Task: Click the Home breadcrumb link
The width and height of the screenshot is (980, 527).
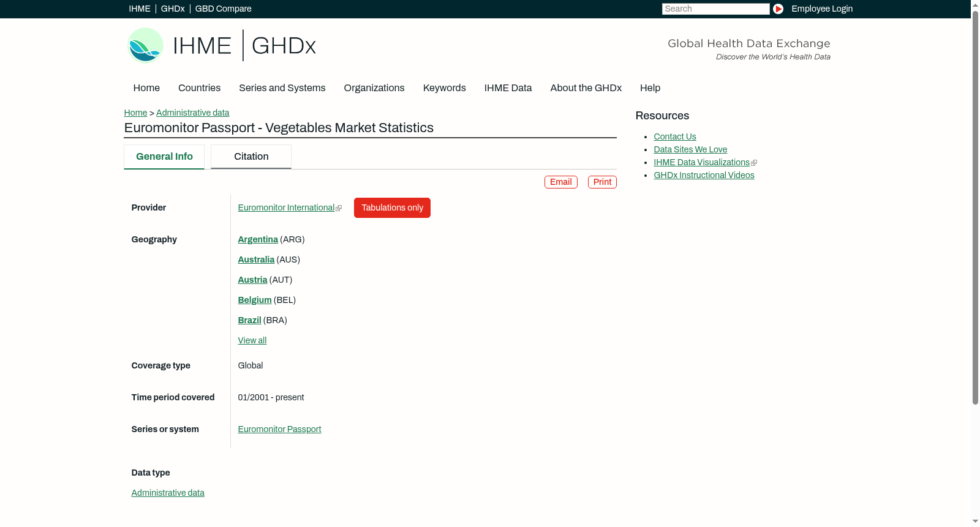Action: point(135,113)
